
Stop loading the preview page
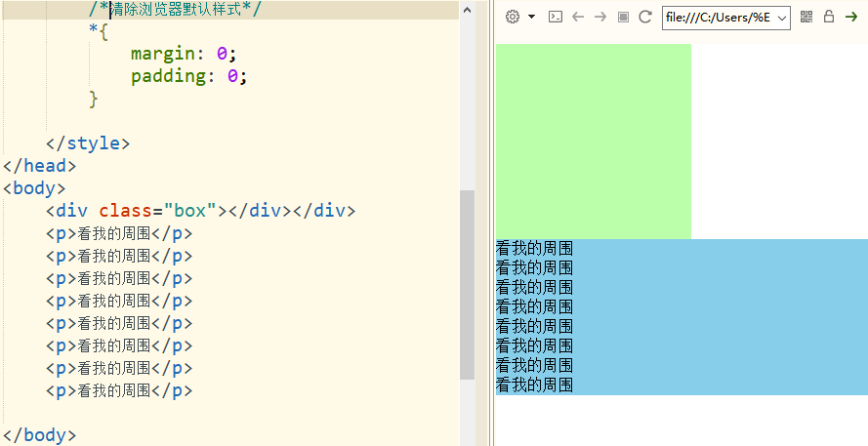[x=623, y=18]
